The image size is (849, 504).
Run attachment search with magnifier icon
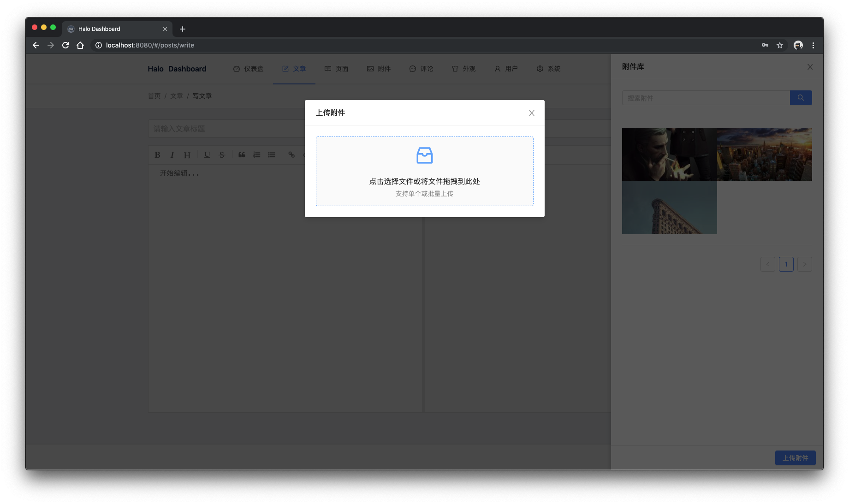pyautogui.click(x=801, y=98)
